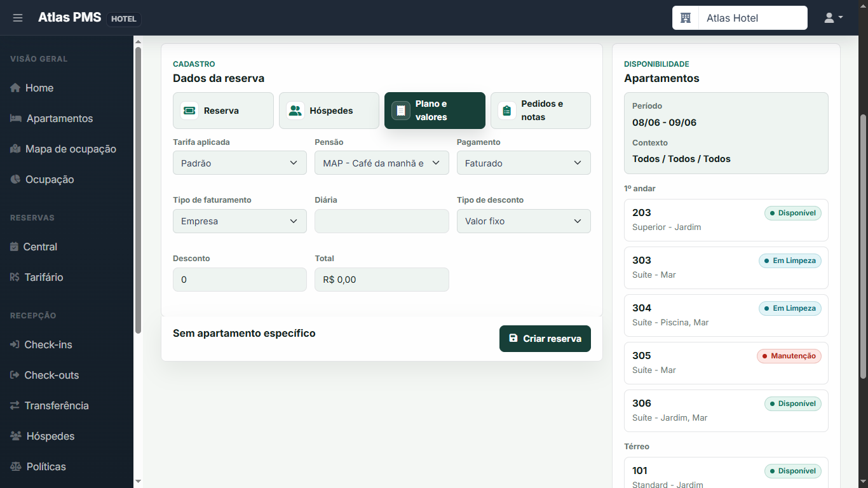
Task: Click the Atlas PMS logo title
Action: click(x=69, y=17)
